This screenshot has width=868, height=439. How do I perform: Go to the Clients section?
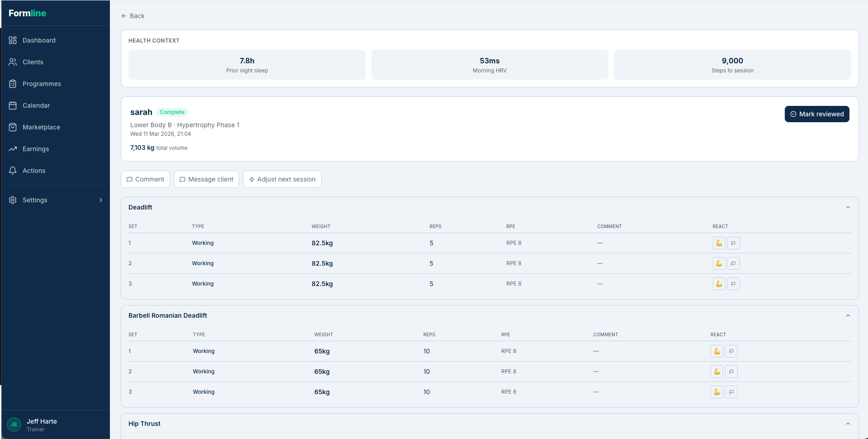(x=33, y=62)
